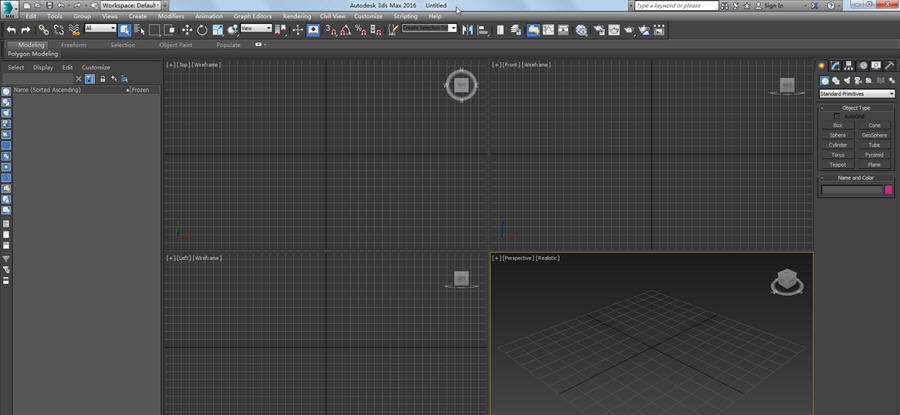
Task: Click the Mirror tool icon
Action: click(468, 30)
